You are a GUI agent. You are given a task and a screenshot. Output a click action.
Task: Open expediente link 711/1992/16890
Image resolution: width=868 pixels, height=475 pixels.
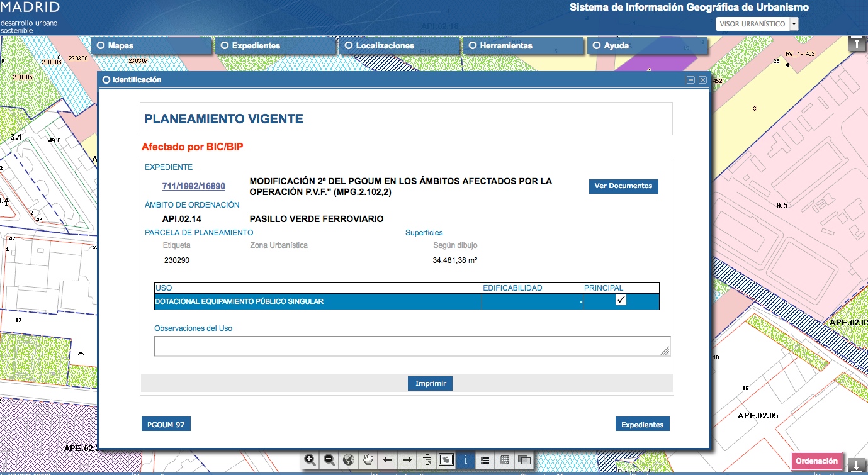click(194, 187)
